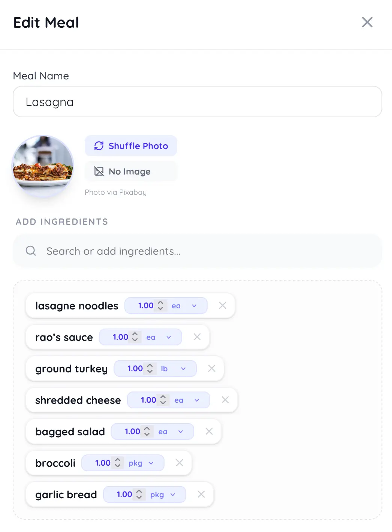Adjust bagged salad quantity stepper
Screen dimensions: 392x532
tap(147, 432)
